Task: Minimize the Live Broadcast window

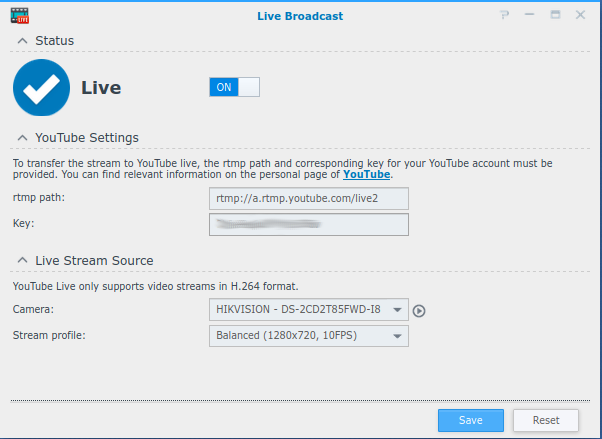Action: coord(529,15)
